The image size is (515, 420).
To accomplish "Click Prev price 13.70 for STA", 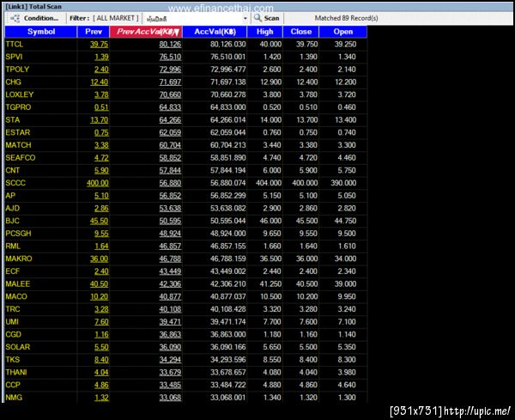I will [100, 120].
